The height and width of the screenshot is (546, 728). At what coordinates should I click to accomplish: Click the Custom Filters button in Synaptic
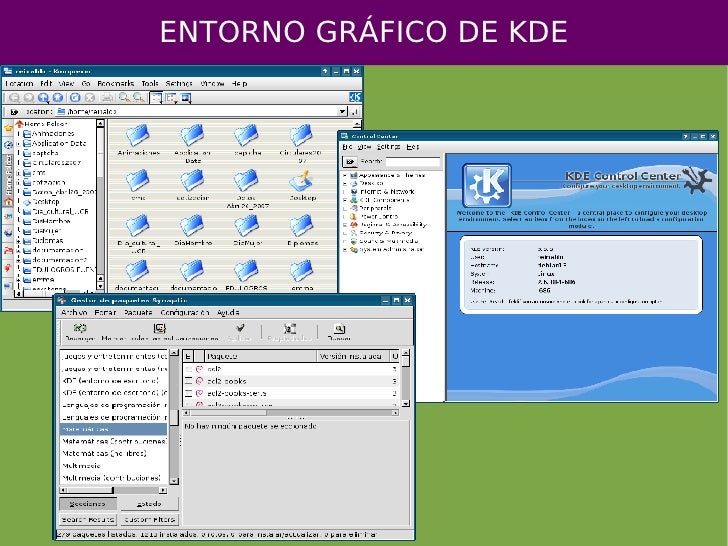pos(150,520)
